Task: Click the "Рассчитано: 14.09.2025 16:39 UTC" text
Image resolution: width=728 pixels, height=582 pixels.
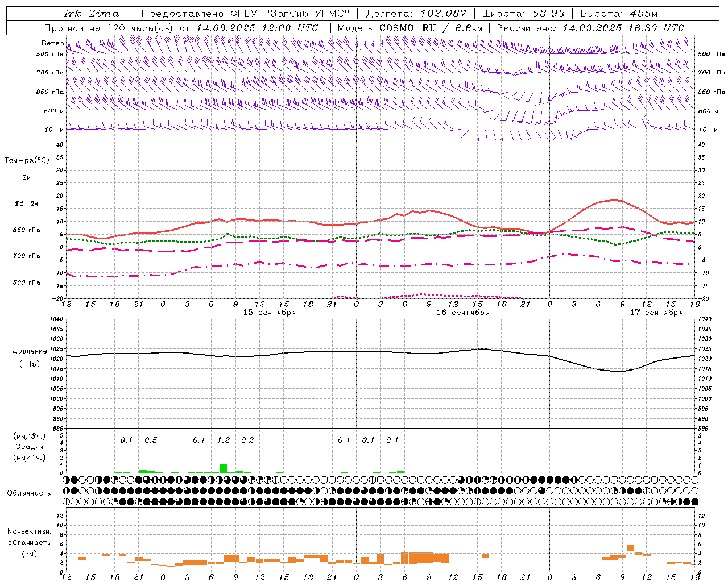Action: [x=590, y=28]
